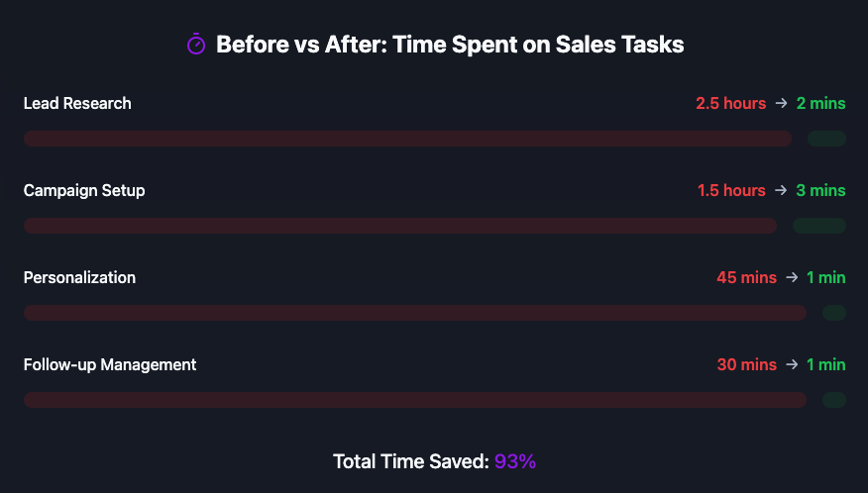Click the red Personalization progress bar

point(415,313)
